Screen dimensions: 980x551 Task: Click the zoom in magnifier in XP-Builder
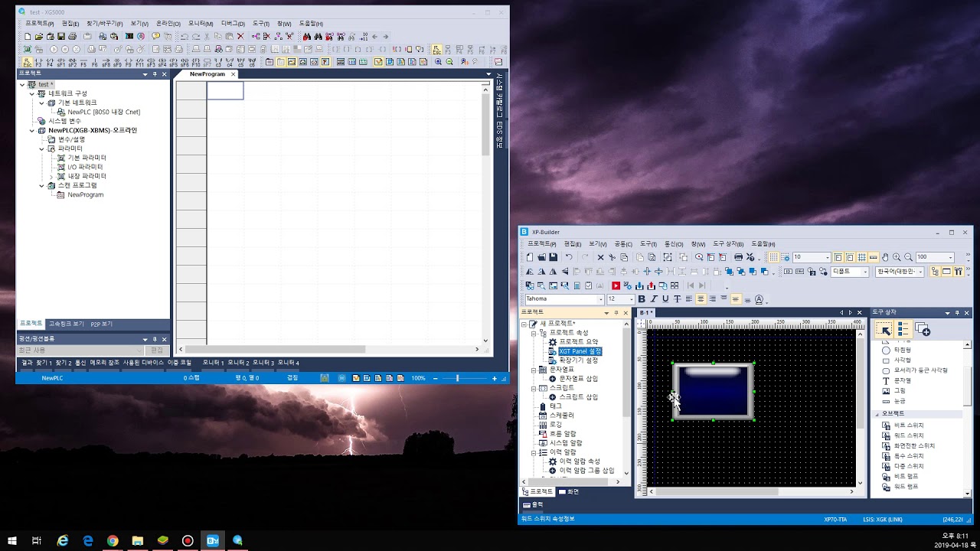[x=897, y=257]
